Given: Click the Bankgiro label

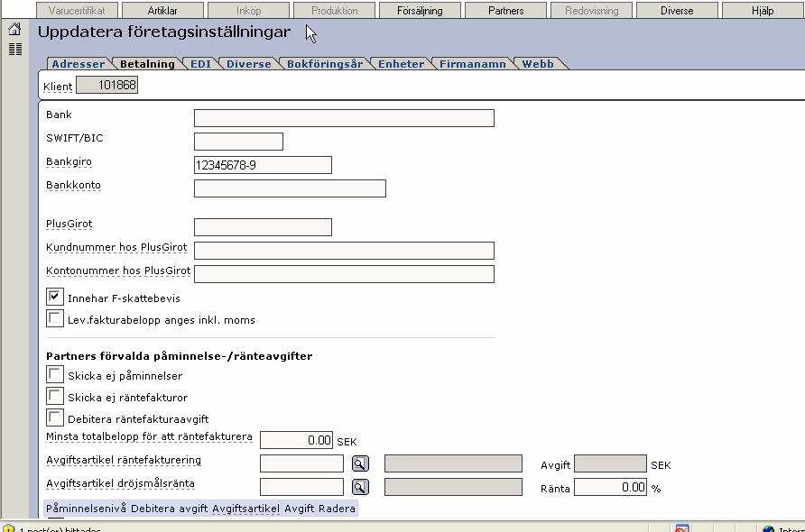Looking at the screenshot, I should coord(69,161).
